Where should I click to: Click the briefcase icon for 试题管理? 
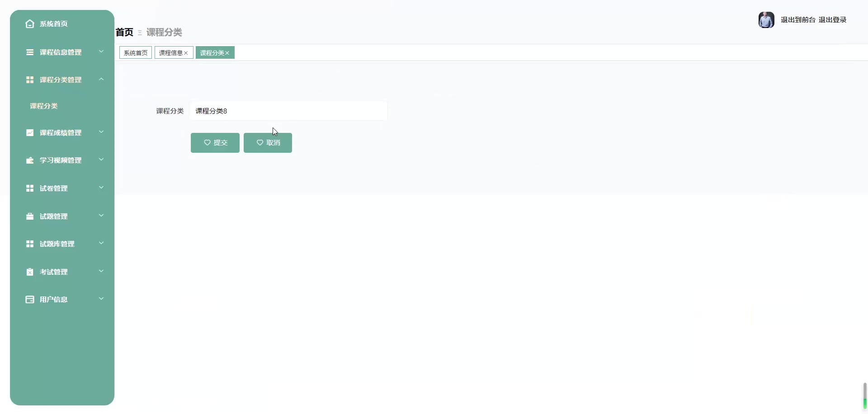30,216
